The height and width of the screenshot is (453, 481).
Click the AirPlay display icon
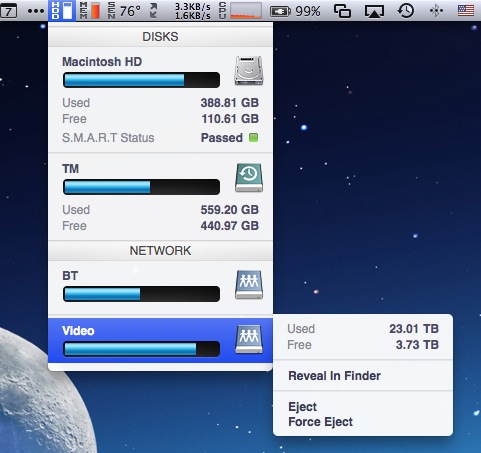[x=374, y=11]
